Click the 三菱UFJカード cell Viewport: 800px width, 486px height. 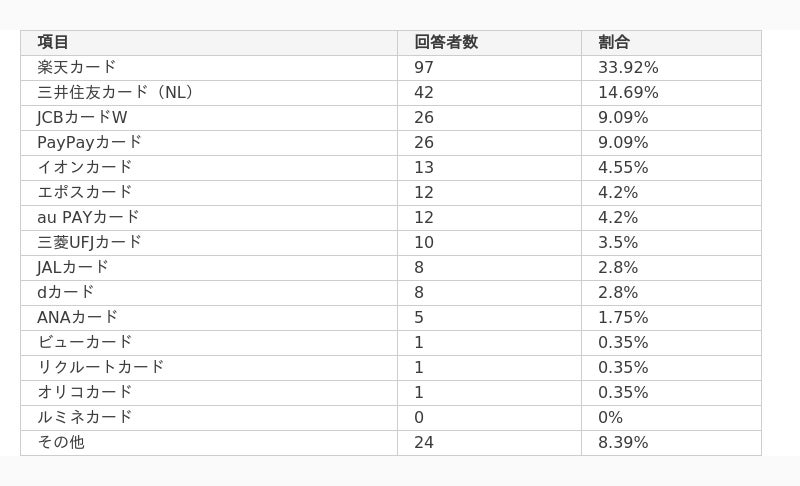[209, 242]
